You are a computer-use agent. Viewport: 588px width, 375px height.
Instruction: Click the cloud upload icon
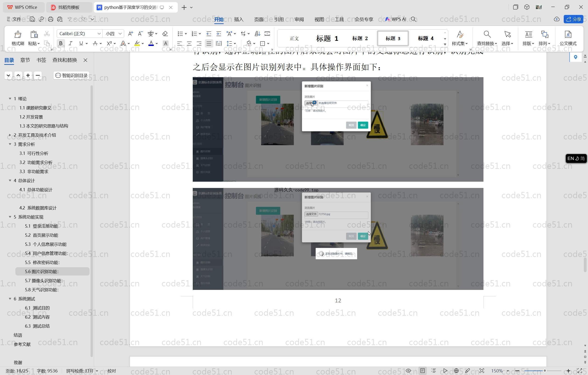tap(556, 19)
